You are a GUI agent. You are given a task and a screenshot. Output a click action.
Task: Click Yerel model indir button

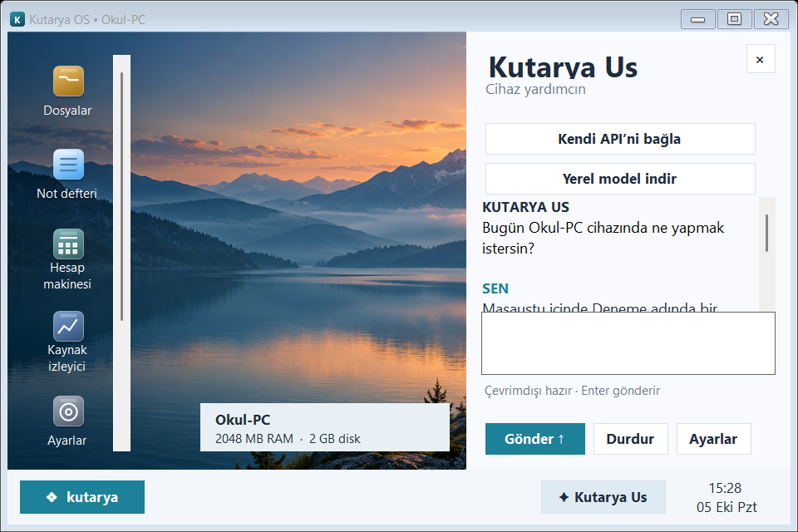[620, 179]
